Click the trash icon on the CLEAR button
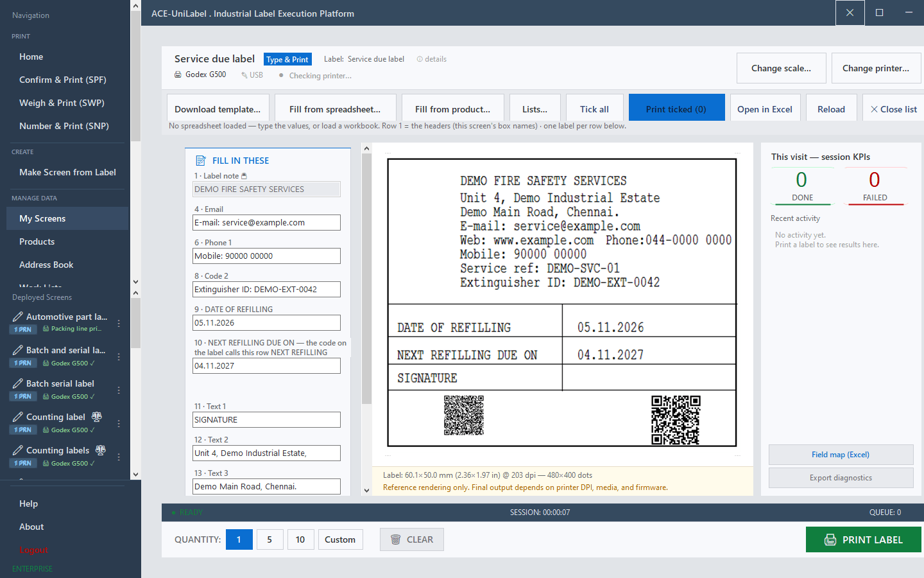This screenshot has width=924, height=578. (396, 539)
